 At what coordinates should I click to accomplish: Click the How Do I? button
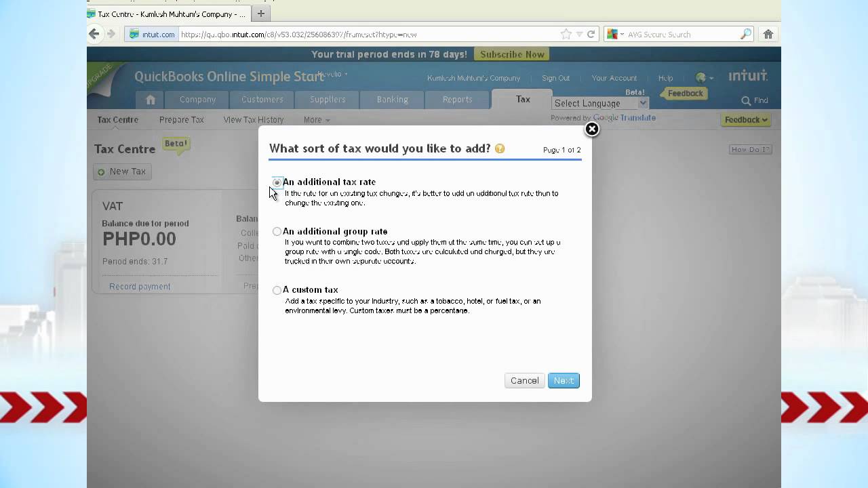pos(750,149)
